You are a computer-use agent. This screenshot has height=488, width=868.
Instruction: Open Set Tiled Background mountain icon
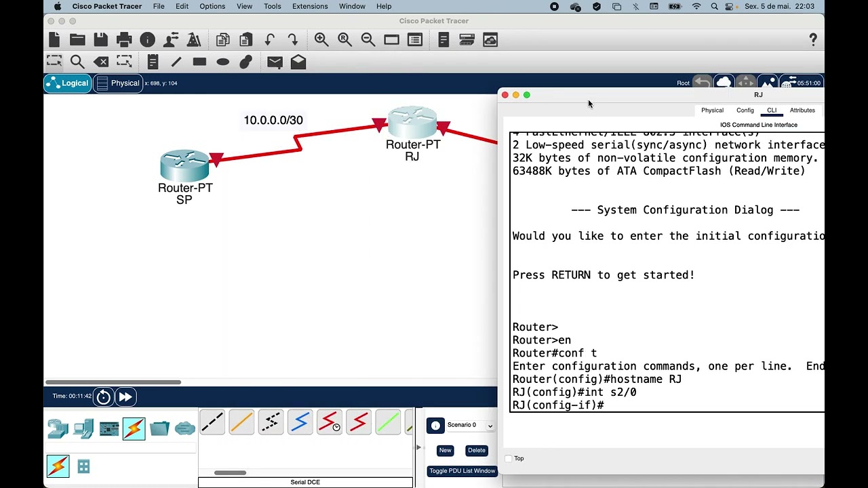click(768, 83)
